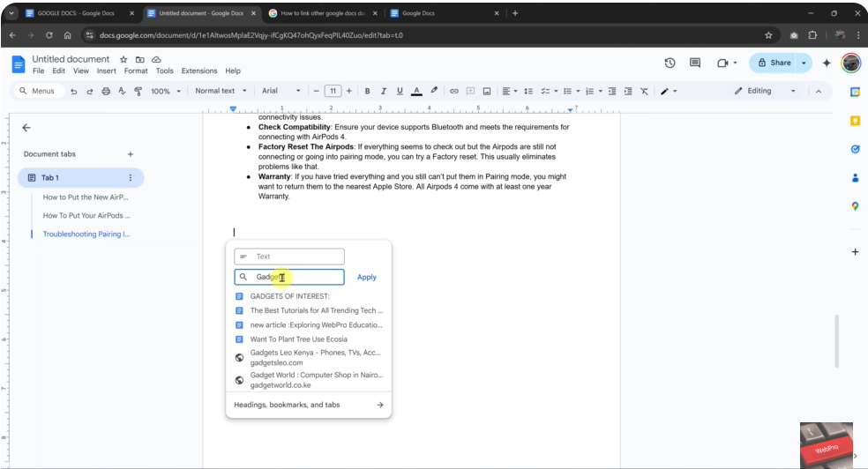The image size is (868, 469).
Task: Print the document with the printer icon
Action: click(x=106, y=92)
